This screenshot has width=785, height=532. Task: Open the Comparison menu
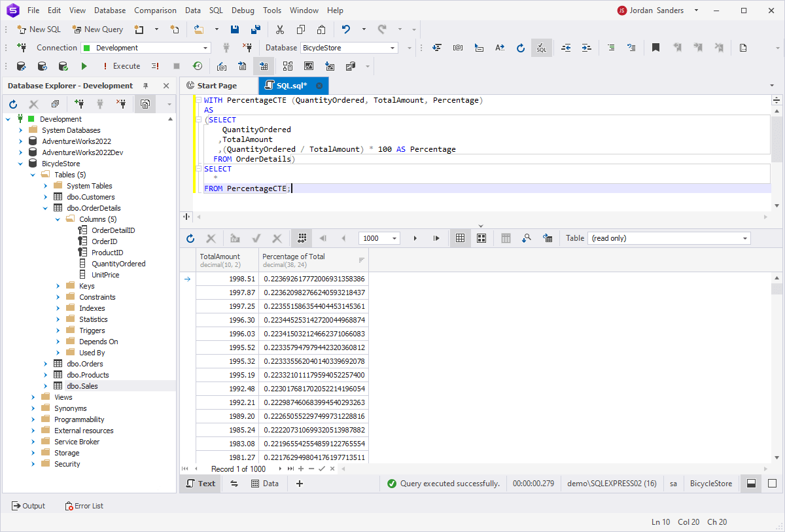[155, 10]
